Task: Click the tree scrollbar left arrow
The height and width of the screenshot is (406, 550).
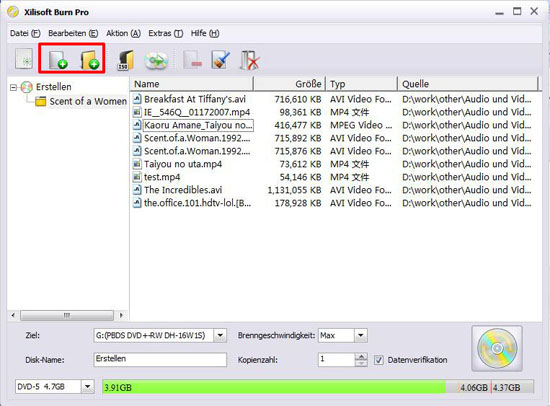Action: [x=13, y=315]
